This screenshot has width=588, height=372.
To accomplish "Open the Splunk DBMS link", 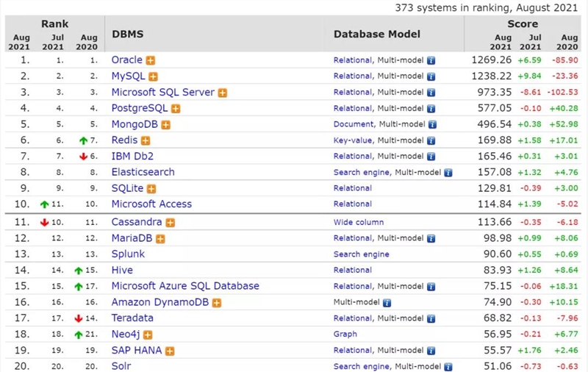I will [x=128, y=254].
